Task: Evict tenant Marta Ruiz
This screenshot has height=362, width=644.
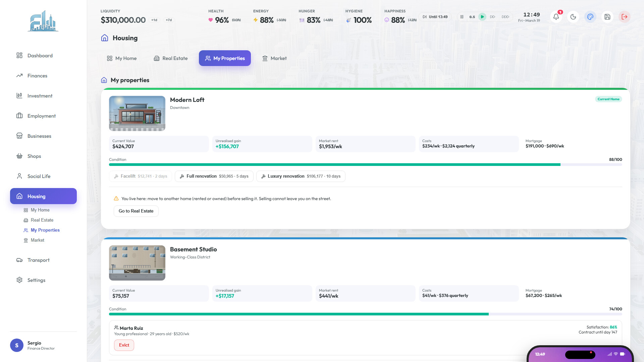Action: (124, 345)
